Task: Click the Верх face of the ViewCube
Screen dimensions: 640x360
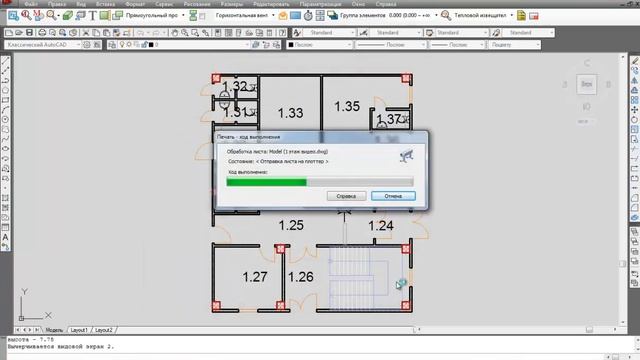Action: tap(587, 84)
